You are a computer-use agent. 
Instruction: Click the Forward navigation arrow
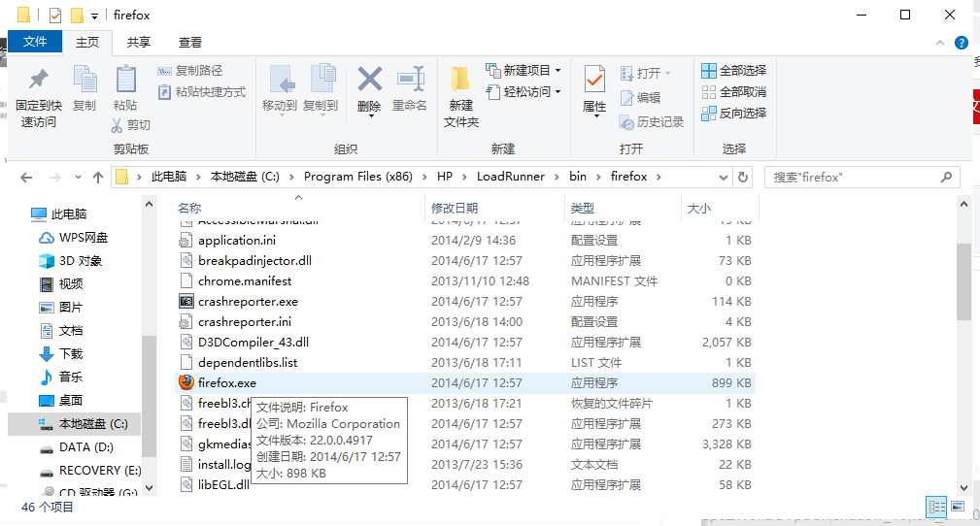[55, 178]
